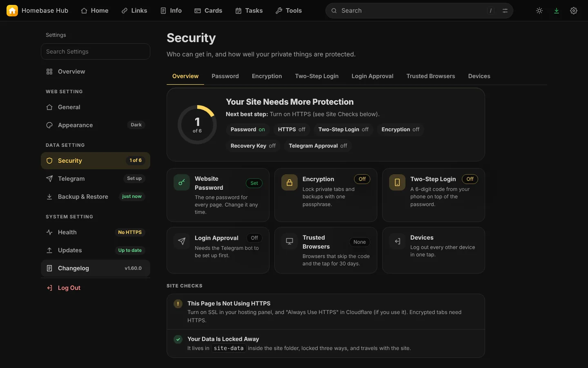Image resolution: width=588 pixels, height=368 pixels.
Task: Click the Appearance palette icon in sidebar
Action: (x=49, y=125)
